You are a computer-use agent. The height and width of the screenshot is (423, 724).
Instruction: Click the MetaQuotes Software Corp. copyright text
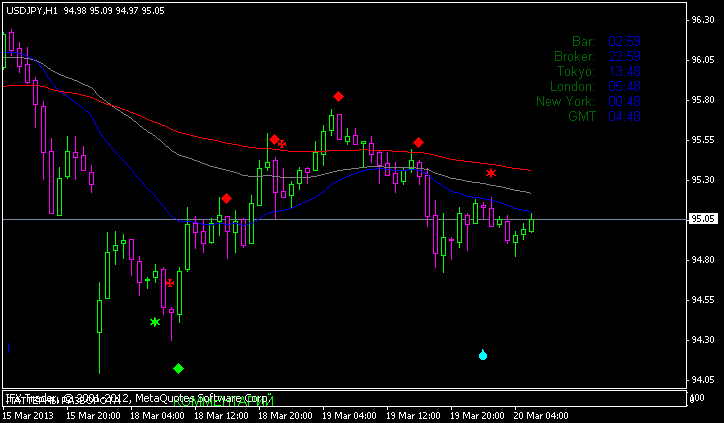(x=203, y=399)
